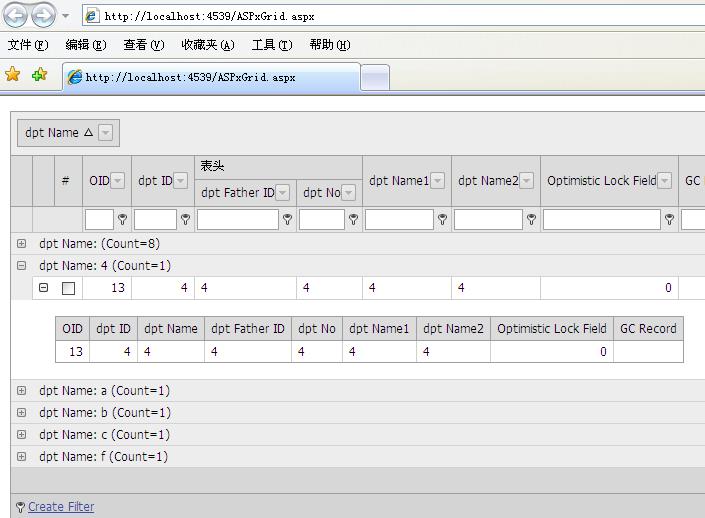The width and height of the screenshot is (705, 518).
Task: Collapse the detail row for OID 13
Action: (x=43, y=288)
